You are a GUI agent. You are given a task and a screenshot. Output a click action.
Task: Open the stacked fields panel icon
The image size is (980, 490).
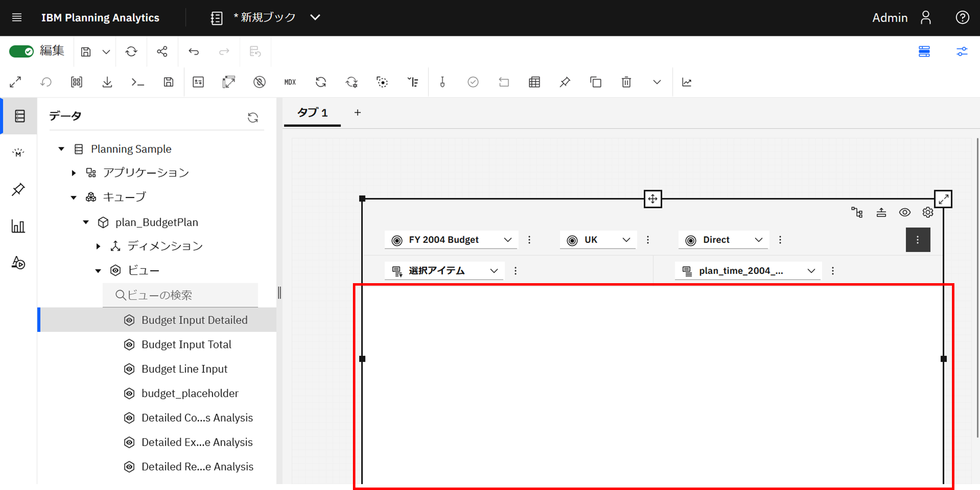point(924,52)
